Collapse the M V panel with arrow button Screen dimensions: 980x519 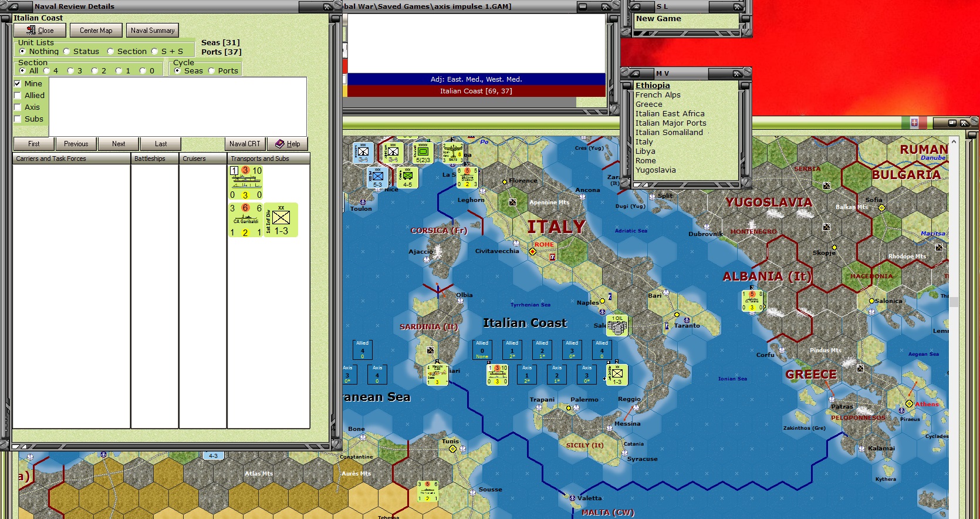pos(636,73)
